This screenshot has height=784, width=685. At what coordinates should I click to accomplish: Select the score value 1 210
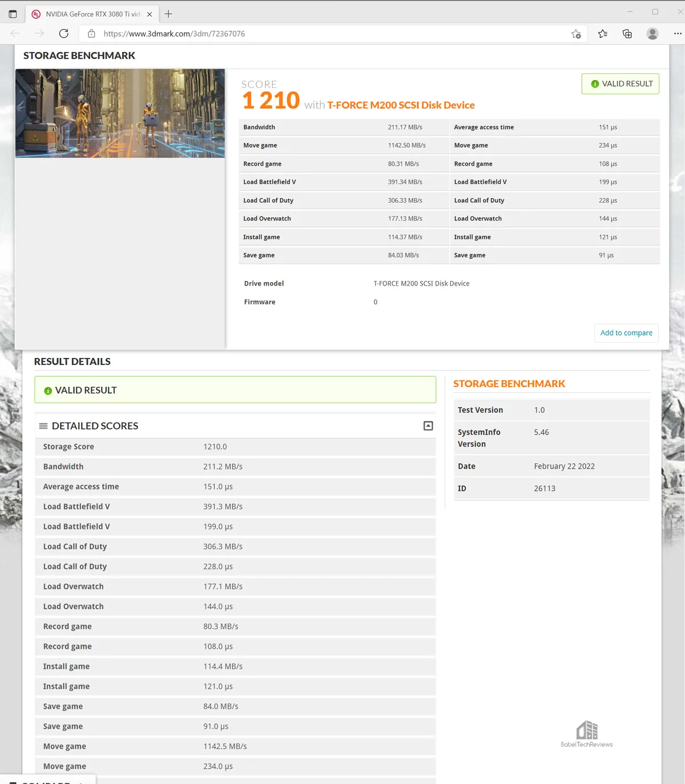[x=271, y=100]
